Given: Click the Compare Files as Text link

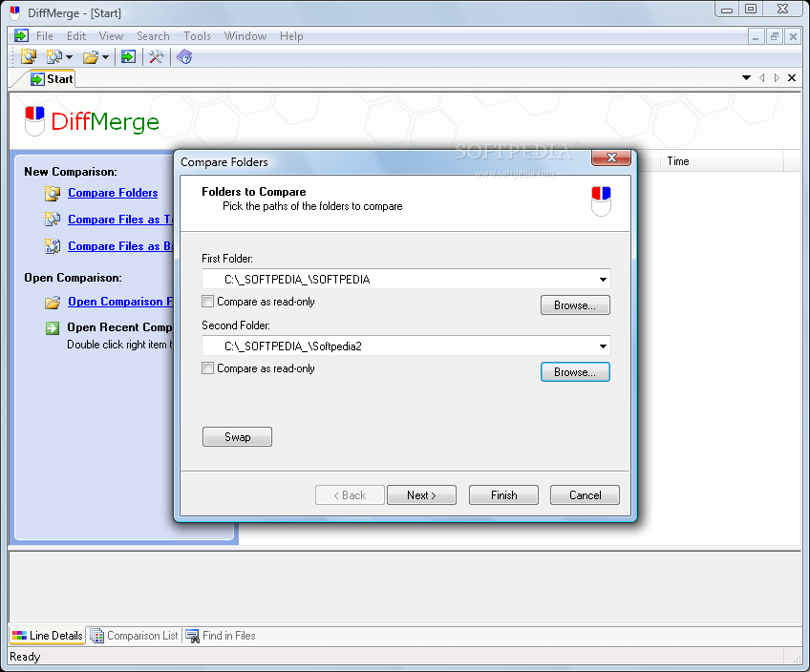Looking at the screenshot, I should click(121, 220).
